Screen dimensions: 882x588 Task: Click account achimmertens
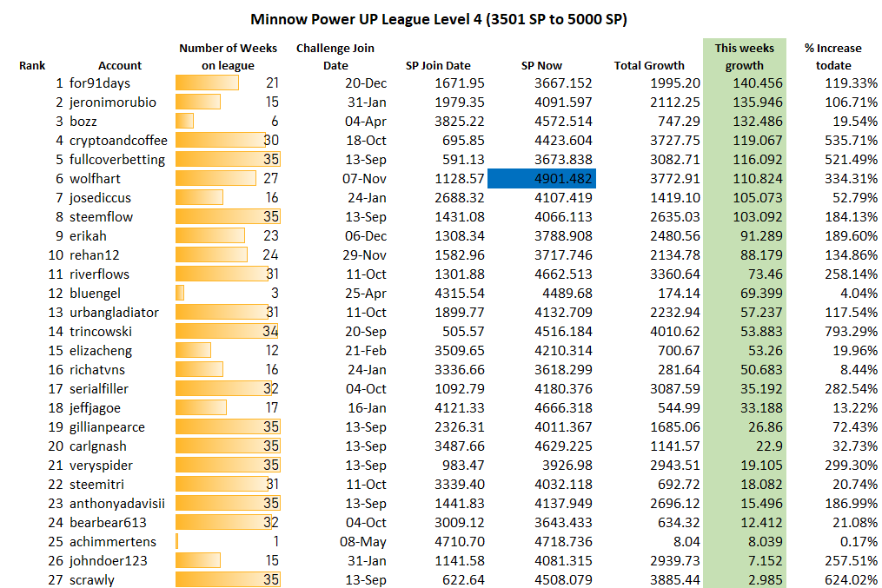[112, 542]
